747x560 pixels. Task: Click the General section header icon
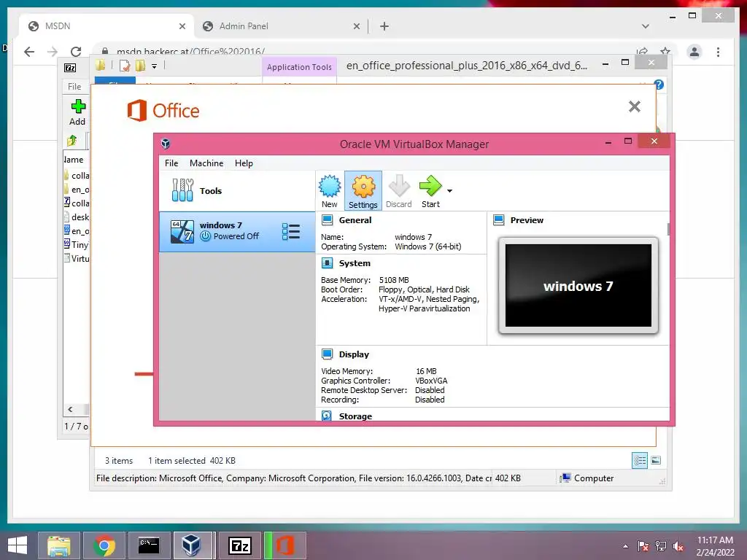point(327,220)
